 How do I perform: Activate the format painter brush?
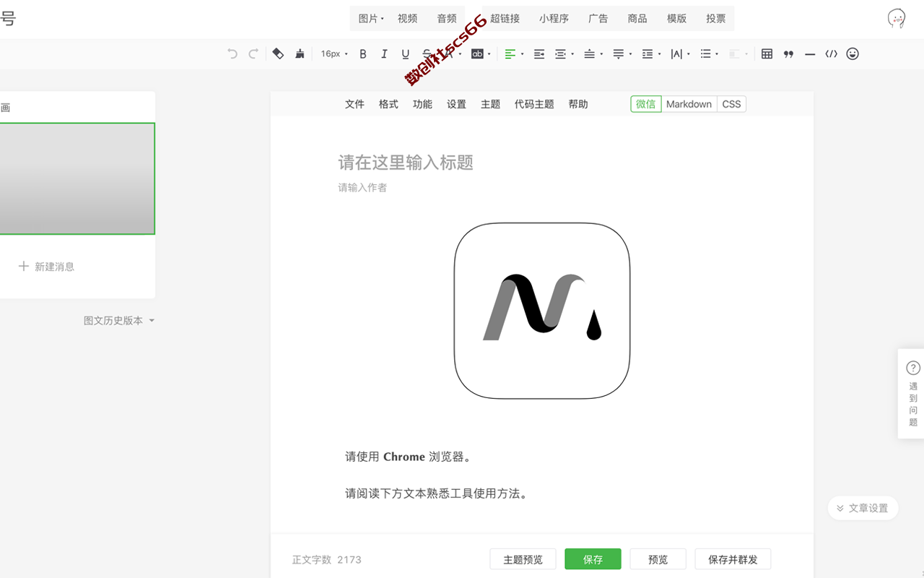[x=300, y=53]
